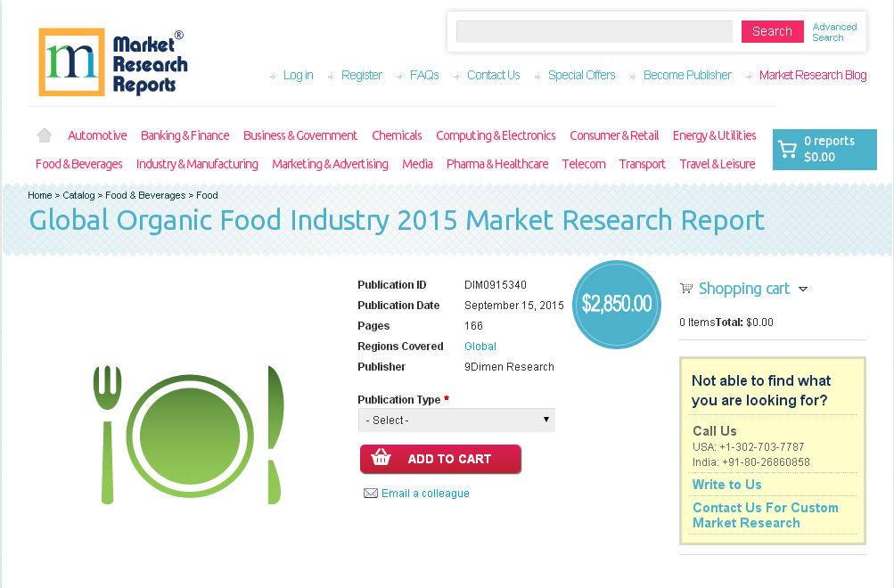
Task: Open Email a colleague link
Action: click(425, 494)
